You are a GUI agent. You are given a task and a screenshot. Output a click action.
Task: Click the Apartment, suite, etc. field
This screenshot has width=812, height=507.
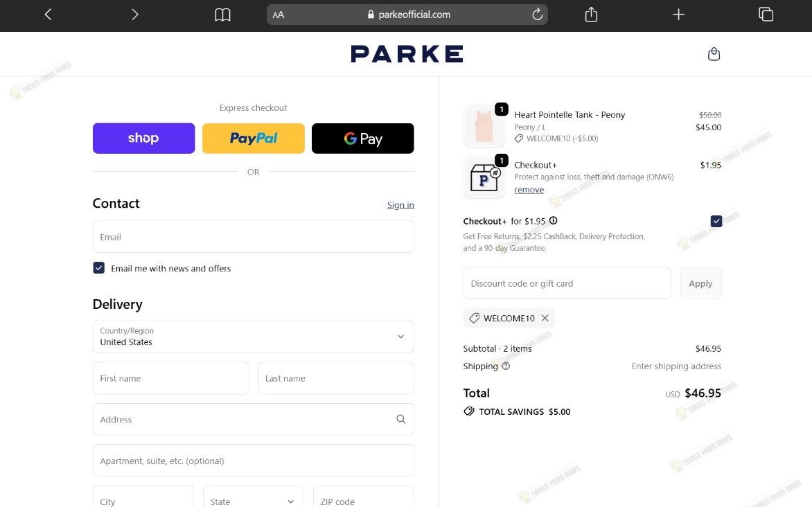pos(254,461)
